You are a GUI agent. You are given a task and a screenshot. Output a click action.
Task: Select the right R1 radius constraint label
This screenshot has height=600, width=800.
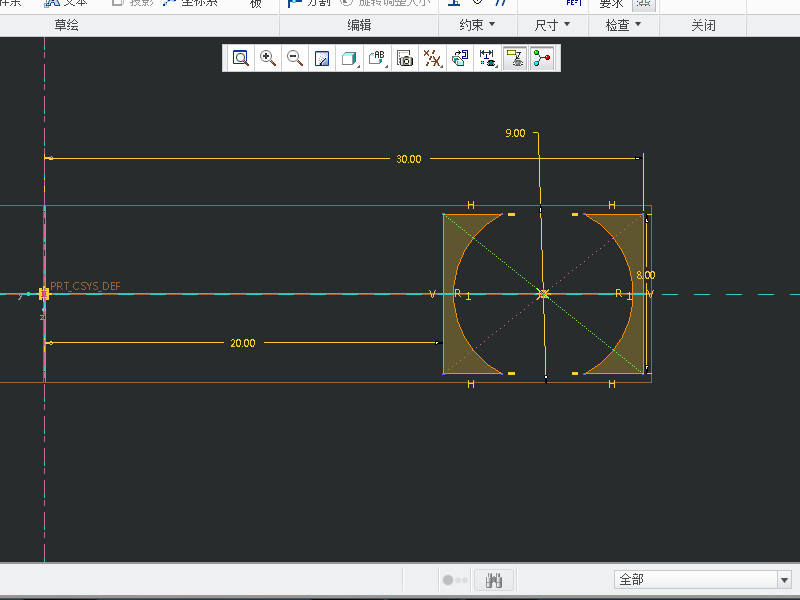(x=623, y=294)
